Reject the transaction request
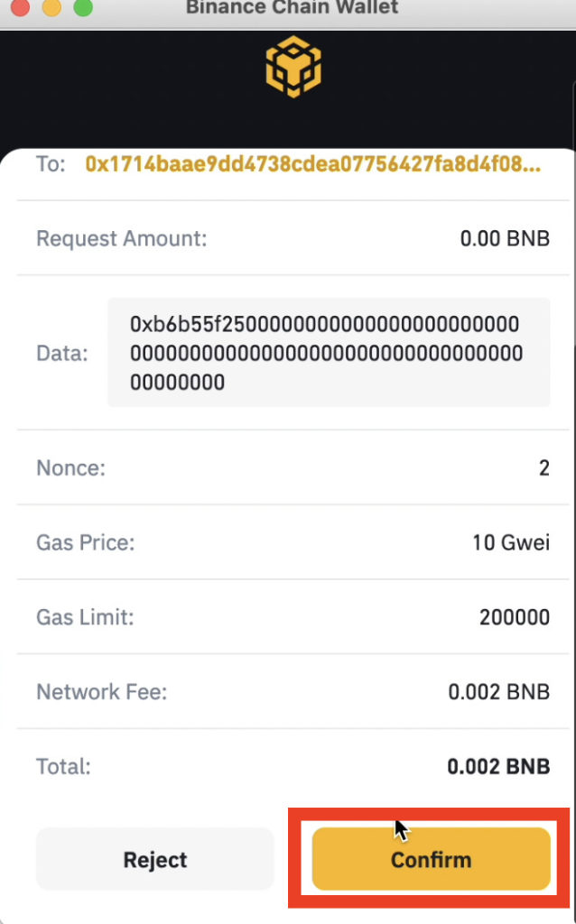 [x=155, y=859]
